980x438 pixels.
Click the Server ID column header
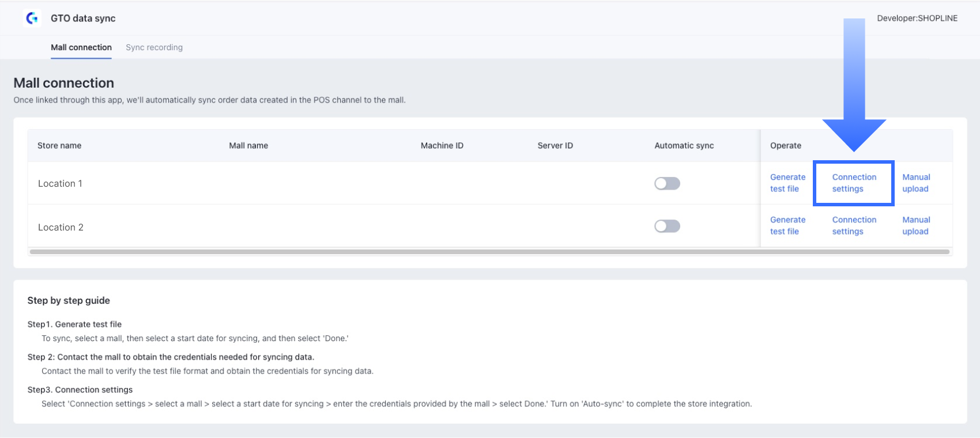click(x=555, y=146)
